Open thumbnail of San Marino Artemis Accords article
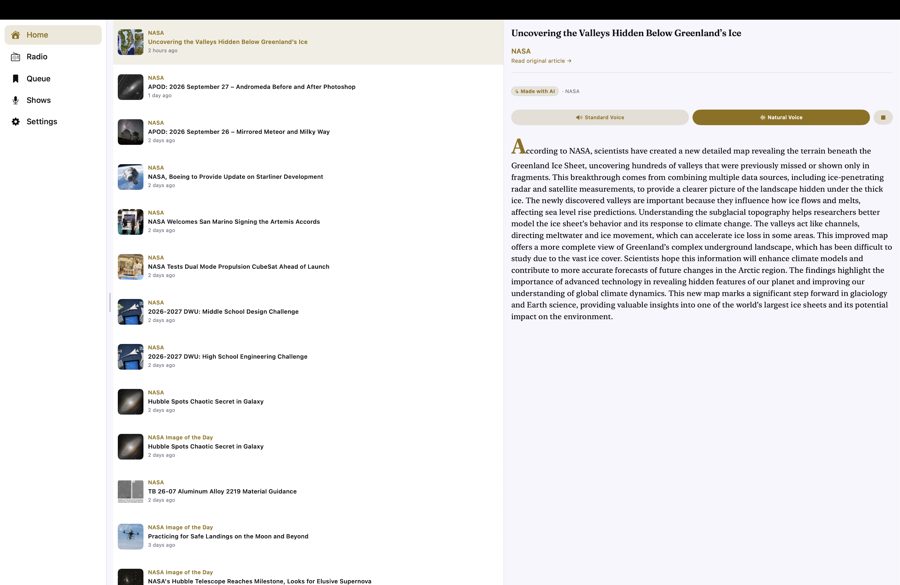The width and height of the screenshot is (900, 585). coord(130,222)
